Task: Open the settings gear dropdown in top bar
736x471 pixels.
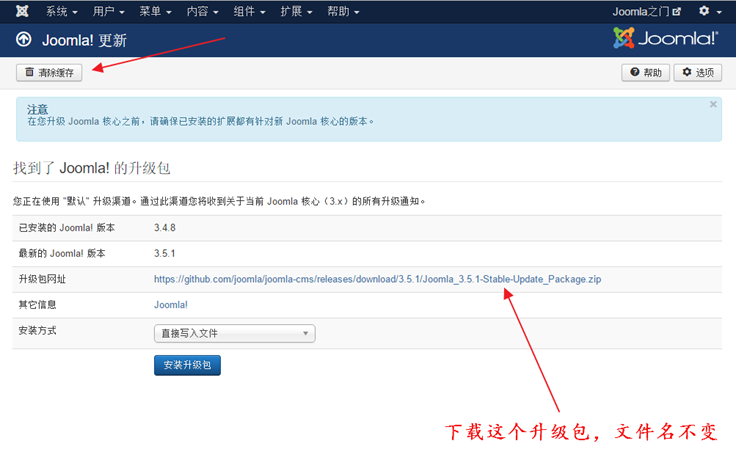Action: (710, 11)
